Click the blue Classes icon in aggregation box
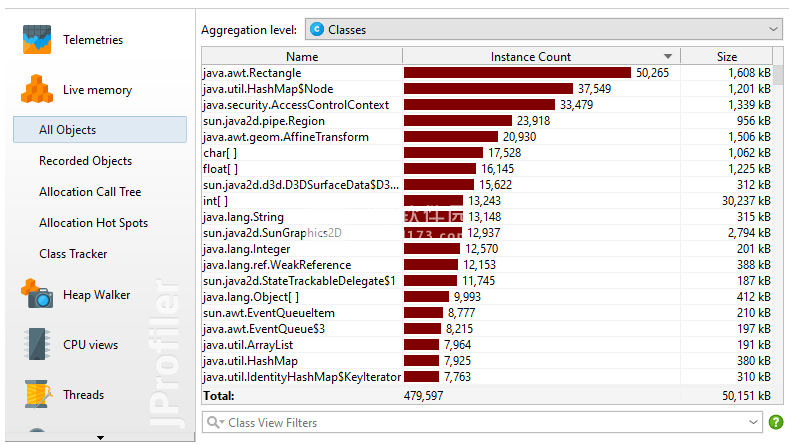 [x=317, y=30]
